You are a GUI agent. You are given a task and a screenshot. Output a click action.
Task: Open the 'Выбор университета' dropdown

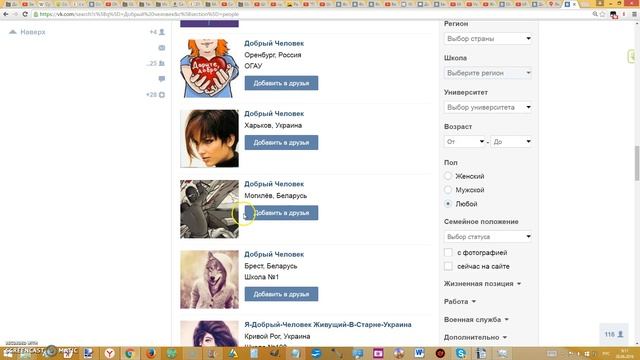pyautogui.click(x=488, y=107)
